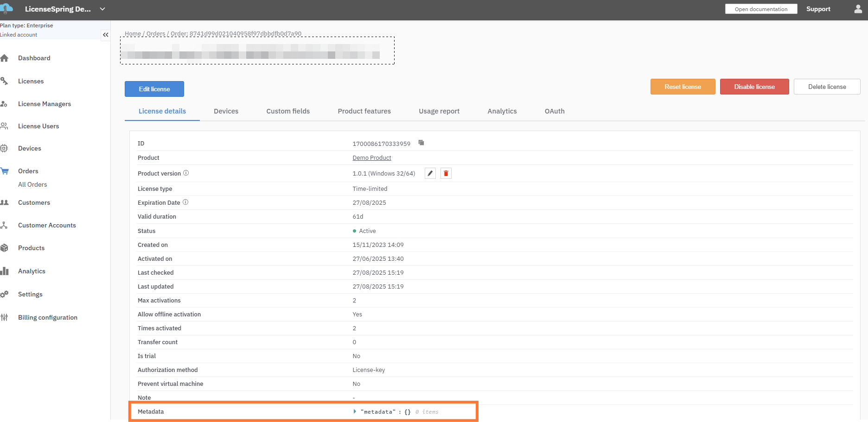The height and width of the screenshot is (422, 868).
Task: Open the Demo Product link
Action: 371,157
